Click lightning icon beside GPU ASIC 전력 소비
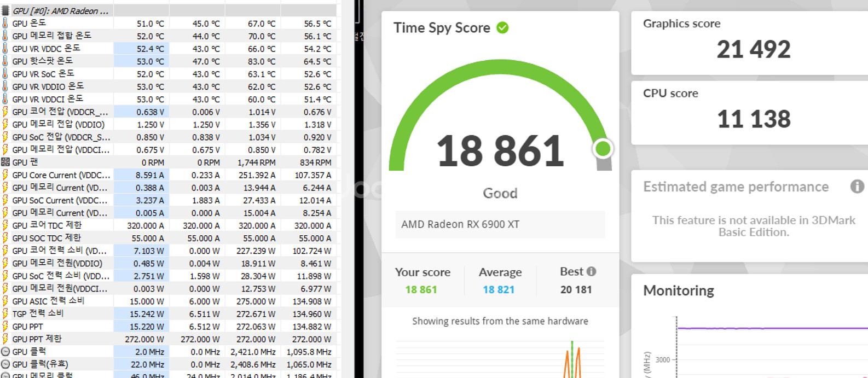The image size is (868, 378). coord(5,301)
